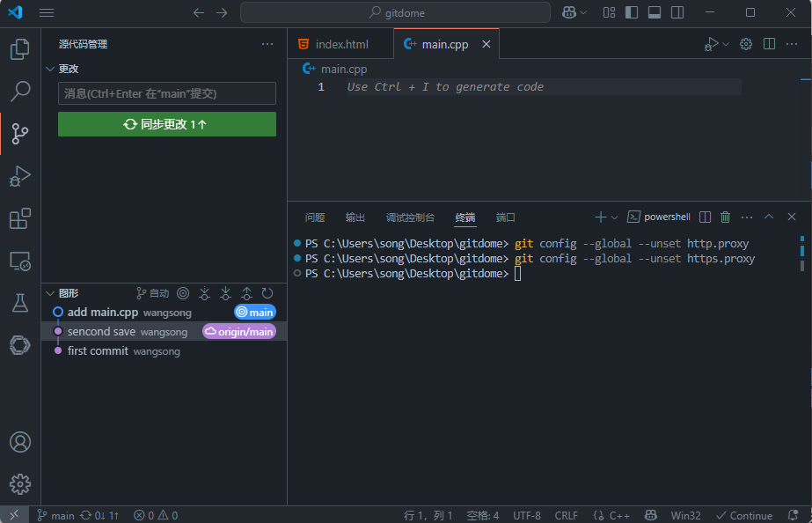Open the new terminal dropdown arrow

(615, 217)
